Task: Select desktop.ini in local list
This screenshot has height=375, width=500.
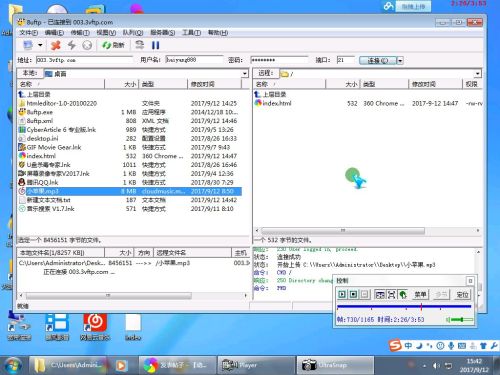Action: (x=39, y=138)
